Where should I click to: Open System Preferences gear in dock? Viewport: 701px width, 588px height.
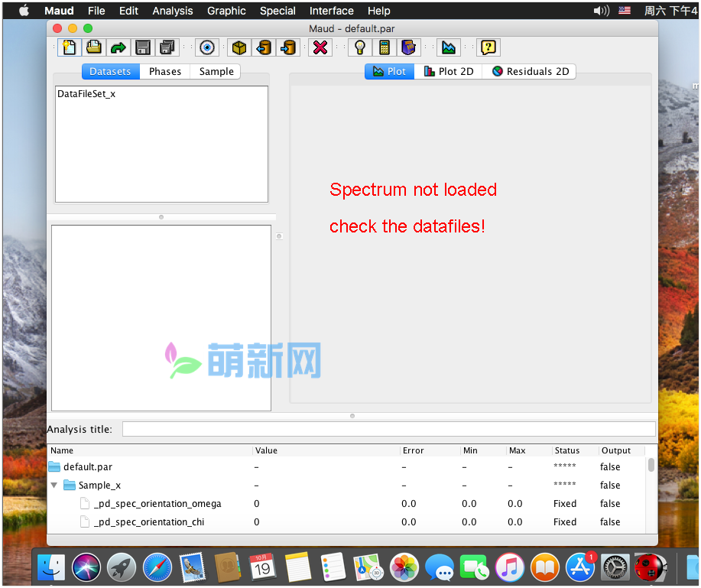(615, 567)
